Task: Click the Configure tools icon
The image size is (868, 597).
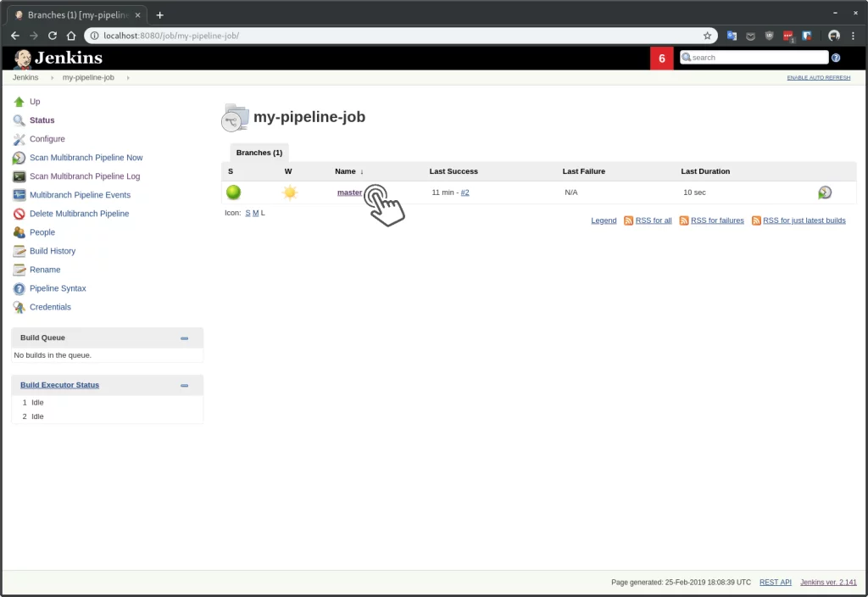Action: (x=19, y=139)
